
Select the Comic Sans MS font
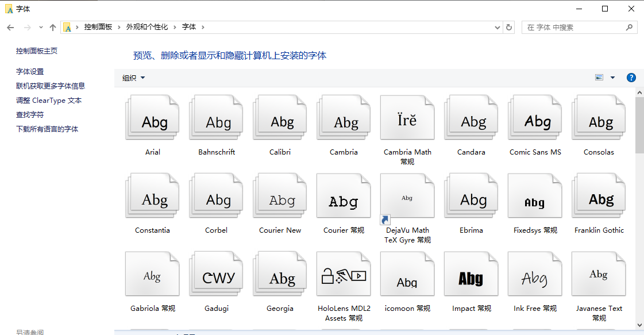[534, 118]
